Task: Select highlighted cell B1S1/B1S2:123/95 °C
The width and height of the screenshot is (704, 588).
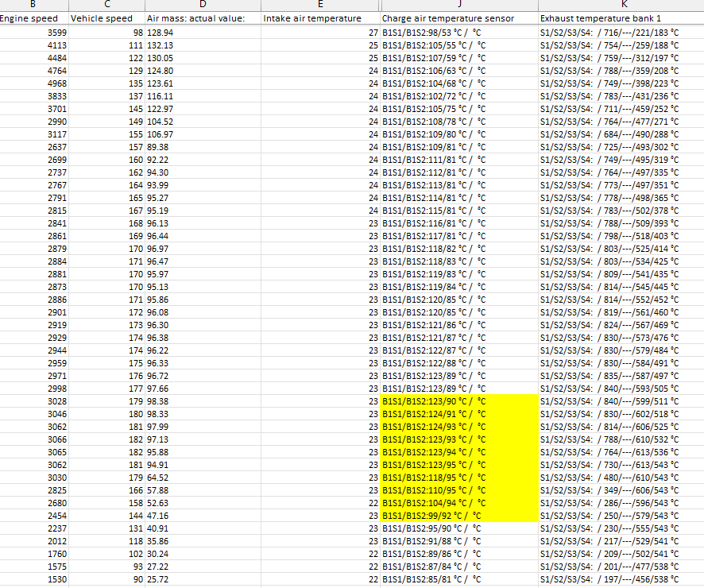Action: 459,465
